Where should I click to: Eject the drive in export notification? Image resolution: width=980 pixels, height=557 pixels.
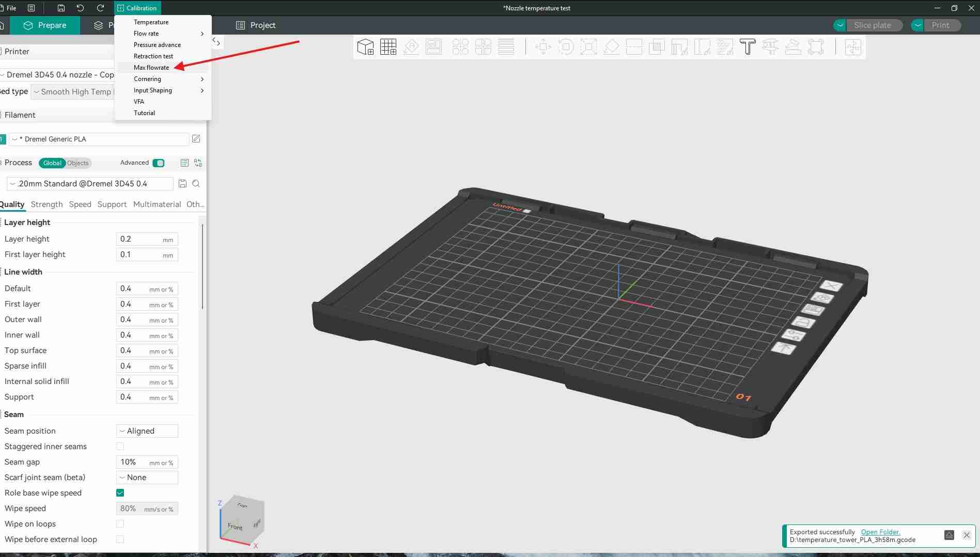(x=949, y=535)
